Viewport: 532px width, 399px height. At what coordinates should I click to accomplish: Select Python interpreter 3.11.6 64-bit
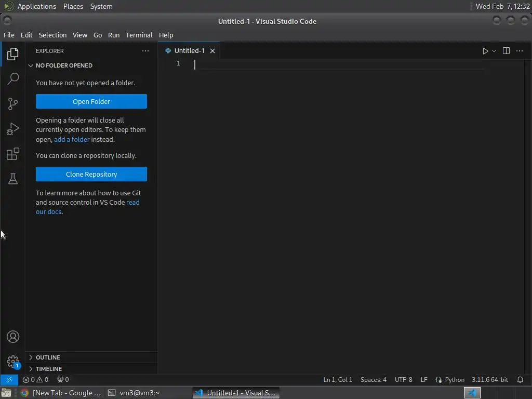click(489, 380)
